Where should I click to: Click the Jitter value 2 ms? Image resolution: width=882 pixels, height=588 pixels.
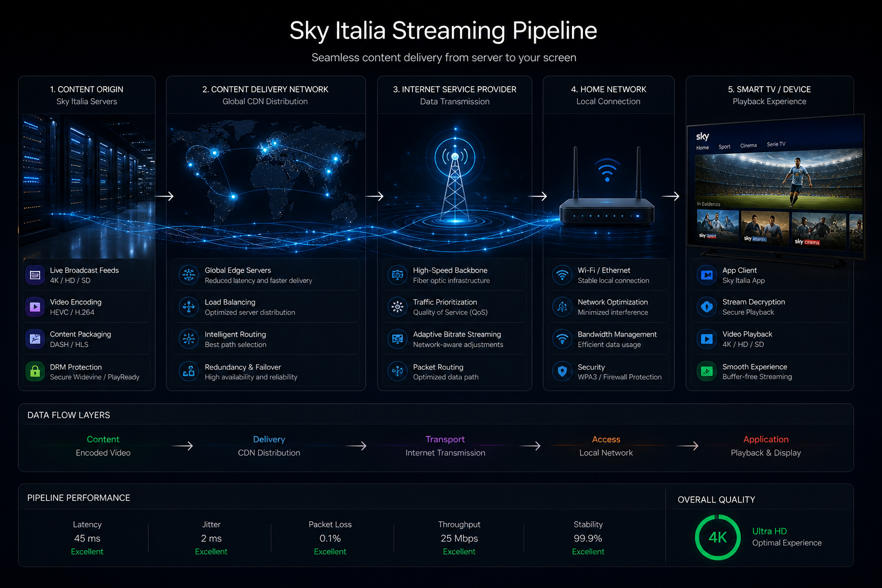click(x=211, y=539)
